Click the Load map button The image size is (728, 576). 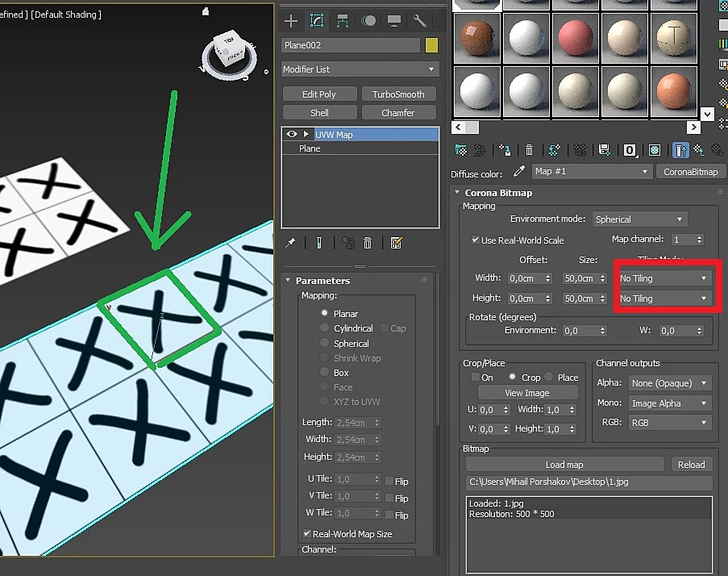tap(564, 465)
